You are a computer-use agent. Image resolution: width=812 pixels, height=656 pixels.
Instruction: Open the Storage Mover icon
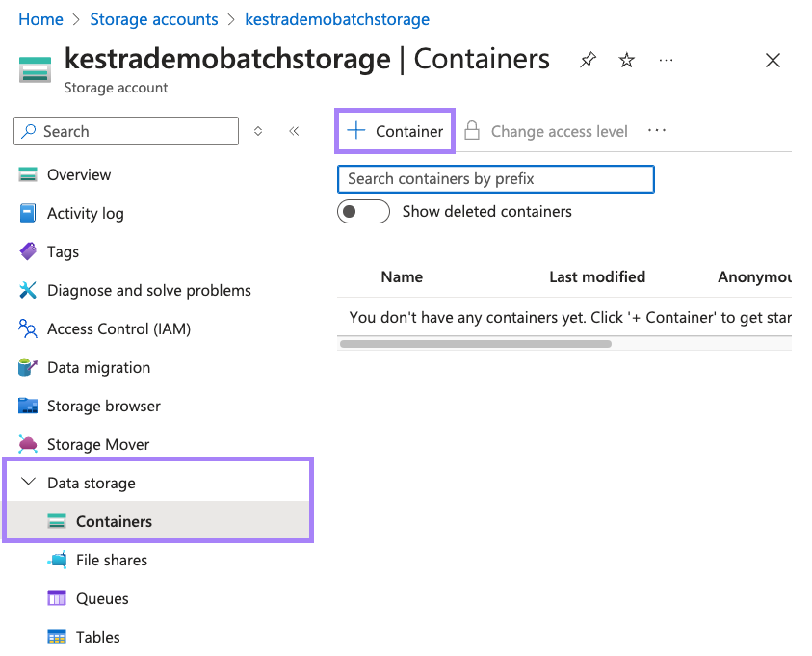pos(28,444)
